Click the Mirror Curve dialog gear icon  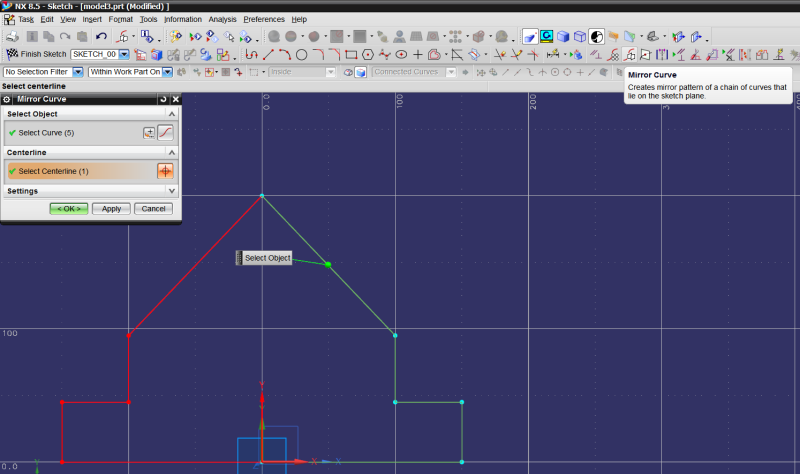click(7, 99)
